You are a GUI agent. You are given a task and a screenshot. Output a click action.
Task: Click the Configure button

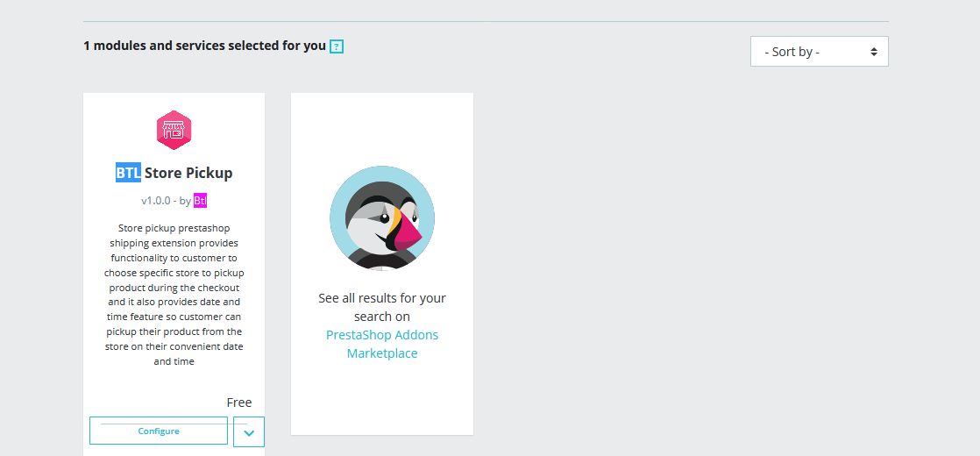pyautogui.click(x=159, y=431)
